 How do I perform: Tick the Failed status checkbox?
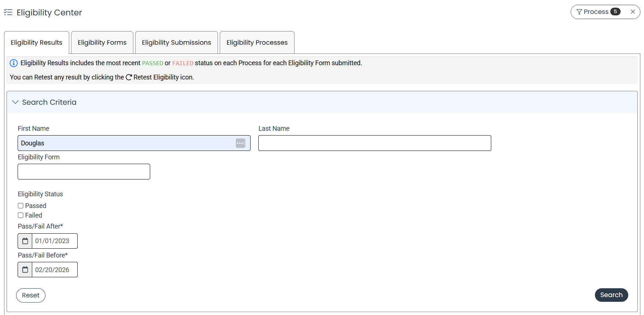pos(21,215)
